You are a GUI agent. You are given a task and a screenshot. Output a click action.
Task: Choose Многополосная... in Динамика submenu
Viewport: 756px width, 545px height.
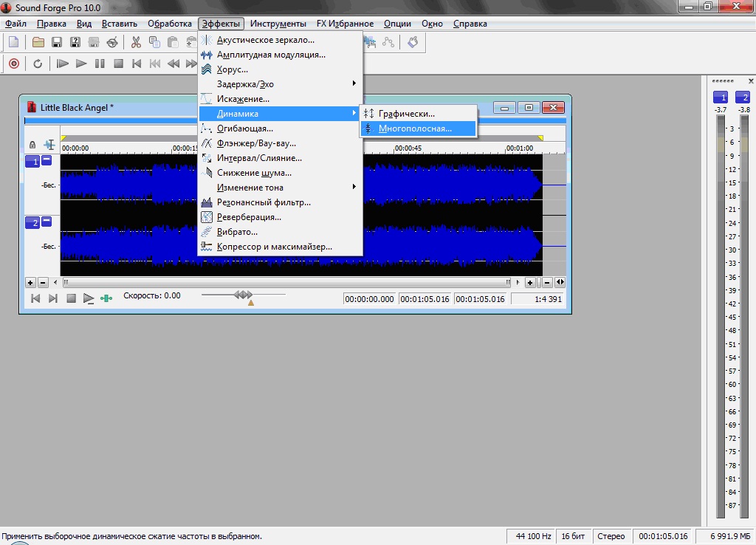click(418, 128)
